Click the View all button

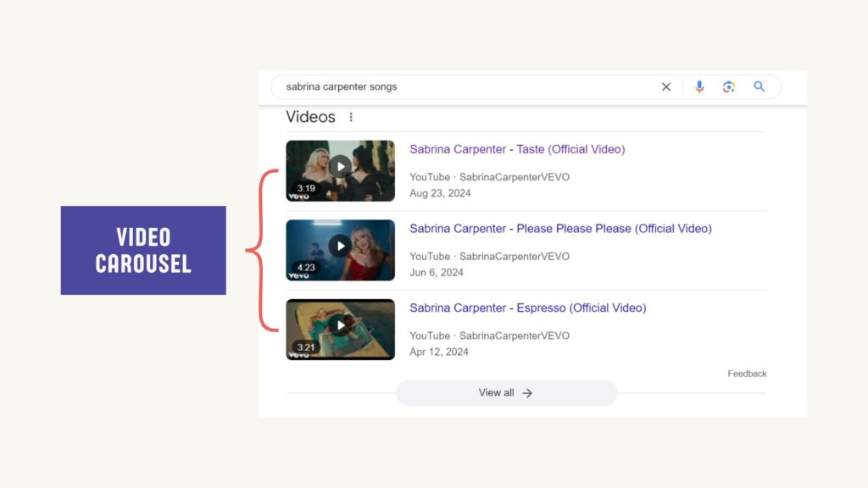click(x=506, y=393)
